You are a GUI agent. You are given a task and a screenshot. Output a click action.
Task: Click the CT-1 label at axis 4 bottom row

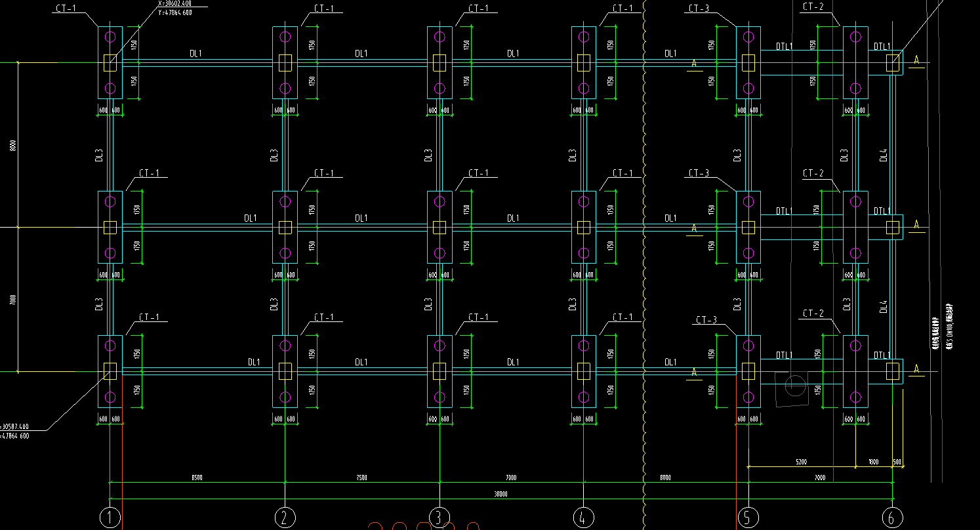click(x=623, y=317)
